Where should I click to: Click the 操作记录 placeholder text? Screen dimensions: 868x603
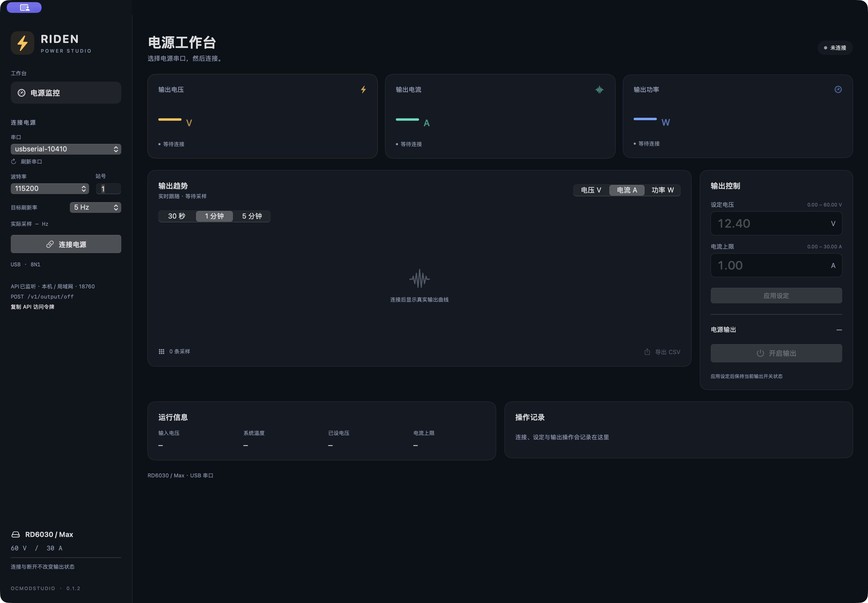(562, 438)
